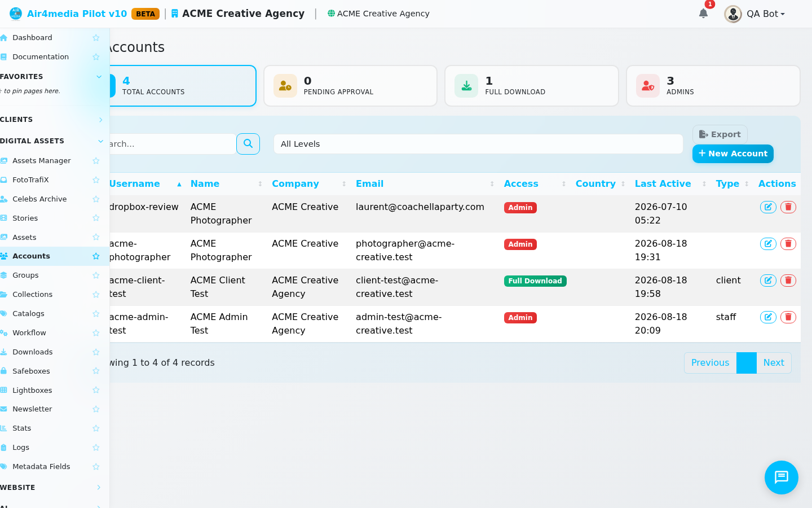The image size is (812, 508).
Task: Export the accounts list
Action: coord(720,134)
